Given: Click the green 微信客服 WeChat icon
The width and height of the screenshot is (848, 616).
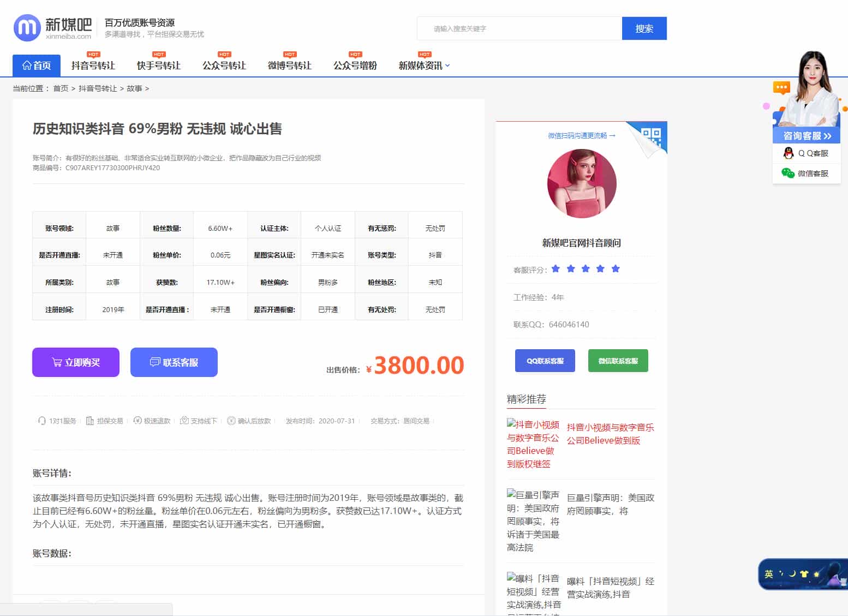Looking at the screenshot, I should coord(787,174).
